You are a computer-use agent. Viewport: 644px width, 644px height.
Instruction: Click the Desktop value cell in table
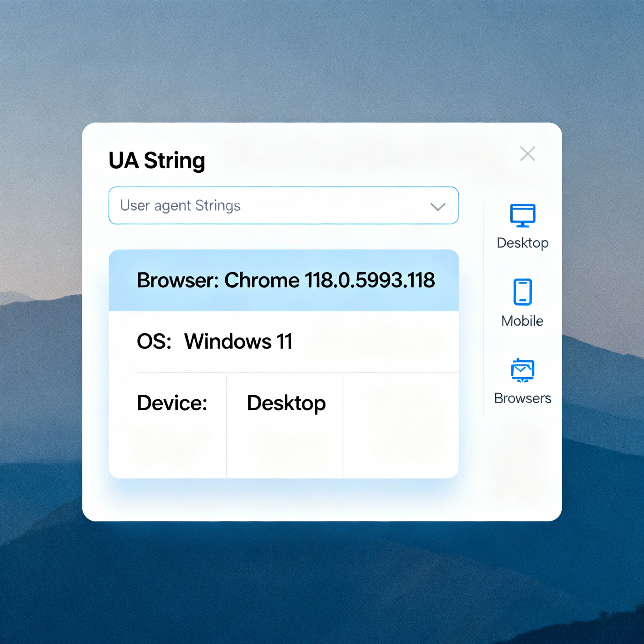(286, 403)
